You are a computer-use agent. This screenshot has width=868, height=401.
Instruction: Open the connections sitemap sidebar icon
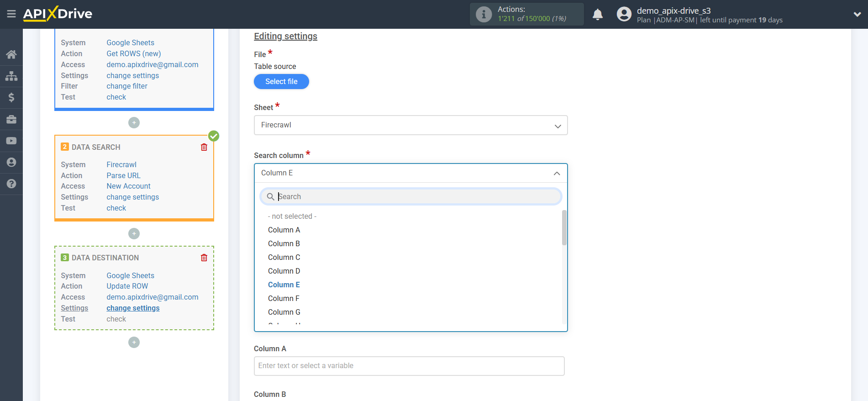11,76
